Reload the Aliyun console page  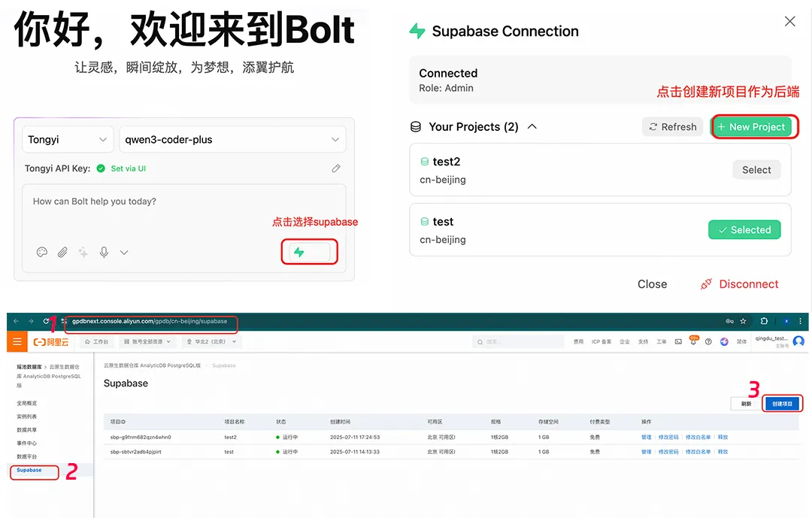click(46, 321)
